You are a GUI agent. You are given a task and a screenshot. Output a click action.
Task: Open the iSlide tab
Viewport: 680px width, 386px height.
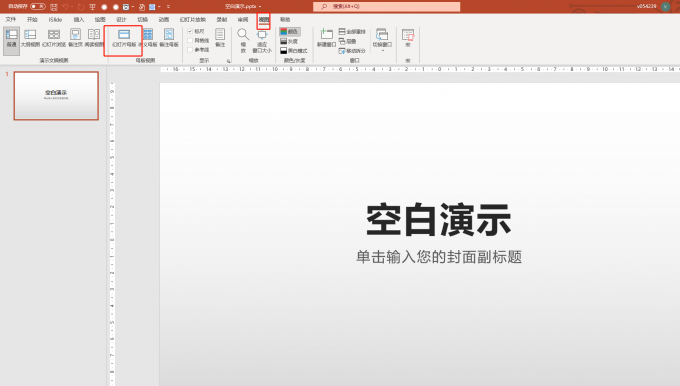[55, 20]
